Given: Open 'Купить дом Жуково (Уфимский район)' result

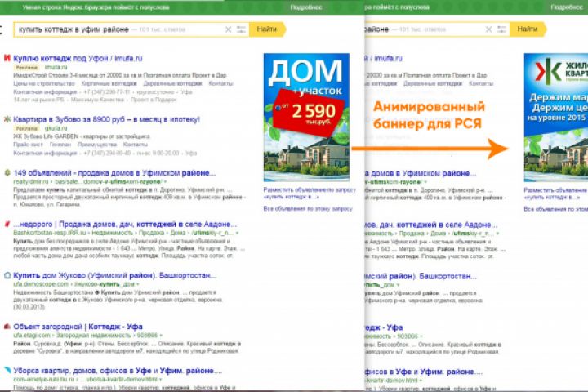Looking at the screenshot, I should coord(115,275).
